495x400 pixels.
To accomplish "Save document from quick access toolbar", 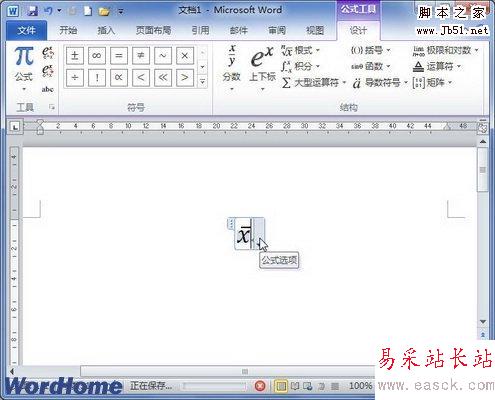I will pos(32,11).
